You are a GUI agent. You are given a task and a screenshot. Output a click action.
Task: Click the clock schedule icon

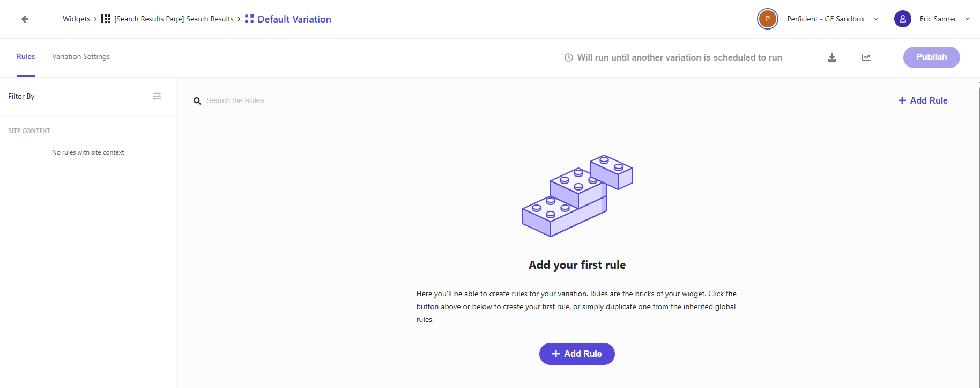pos(569,57)
